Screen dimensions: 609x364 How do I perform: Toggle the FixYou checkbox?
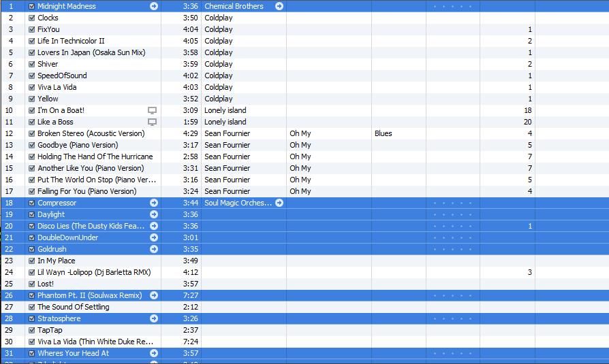[32, 29]
